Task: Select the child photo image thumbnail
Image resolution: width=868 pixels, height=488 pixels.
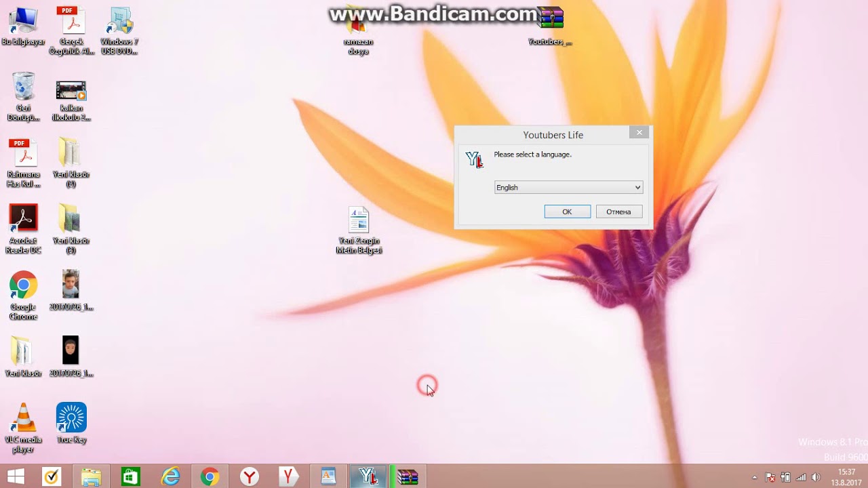Action: (x=71, y=290)
